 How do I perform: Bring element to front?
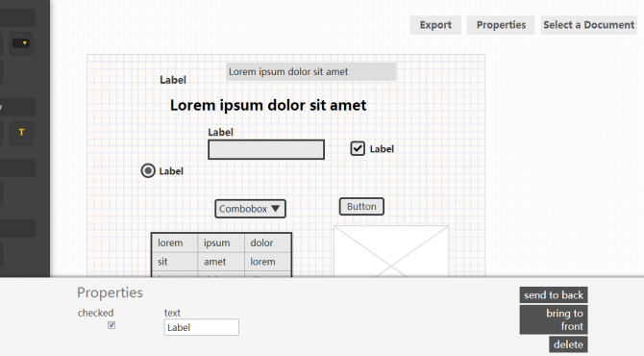[x=554, y=319]
